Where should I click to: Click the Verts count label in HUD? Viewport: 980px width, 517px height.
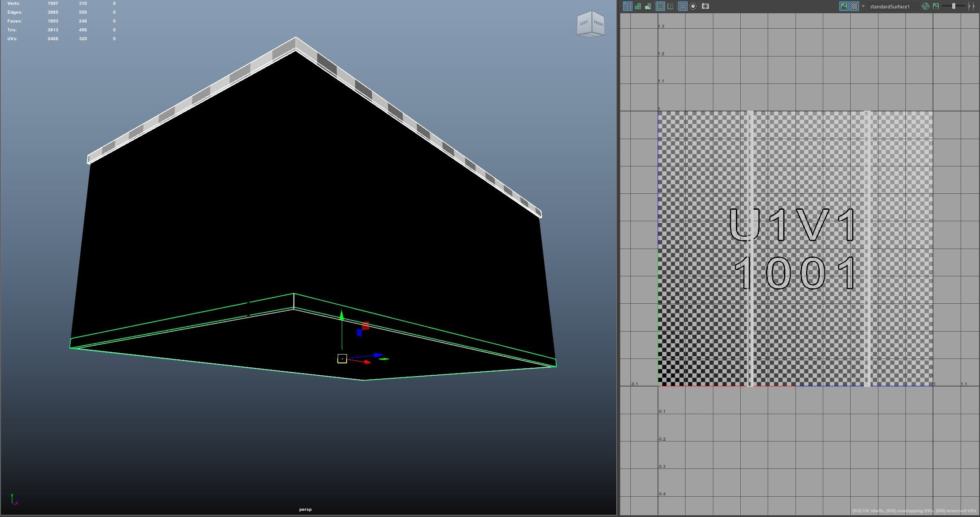point(14,3)
